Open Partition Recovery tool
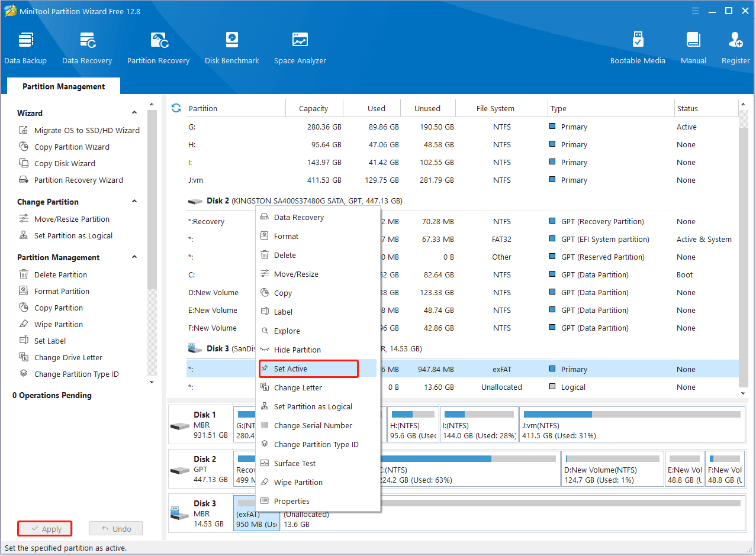756x556 pixels. tap(158, 48)
